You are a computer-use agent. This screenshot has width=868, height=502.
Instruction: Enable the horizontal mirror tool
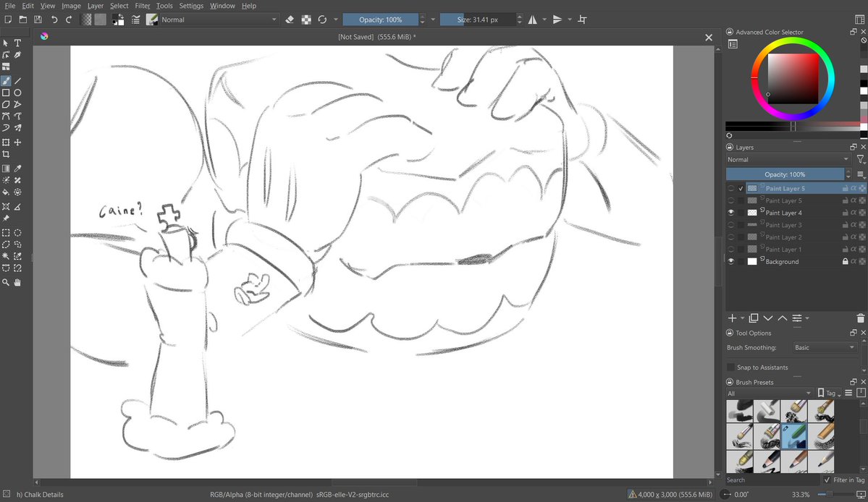point(533,20)
